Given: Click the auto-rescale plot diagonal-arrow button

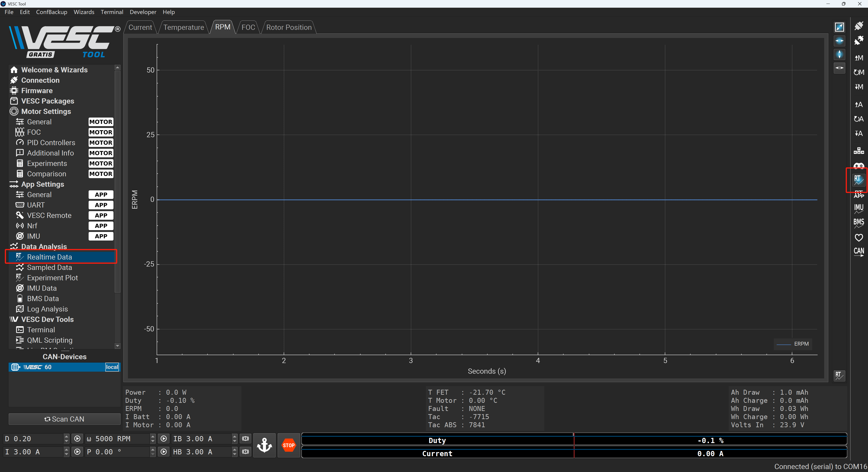Looking at the screenshot, I should click(x=839, y=27).
